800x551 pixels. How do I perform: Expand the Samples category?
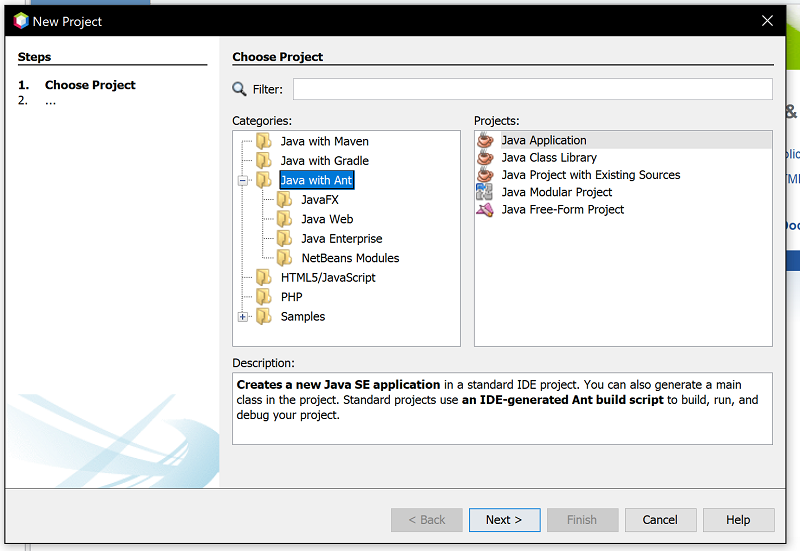coord(243,317)
